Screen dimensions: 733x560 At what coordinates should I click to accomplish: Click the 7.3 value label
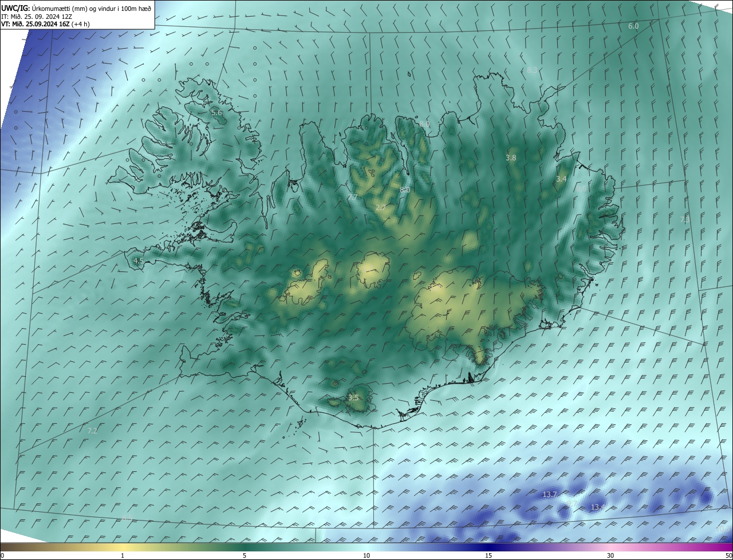click(x=685, y=219)
